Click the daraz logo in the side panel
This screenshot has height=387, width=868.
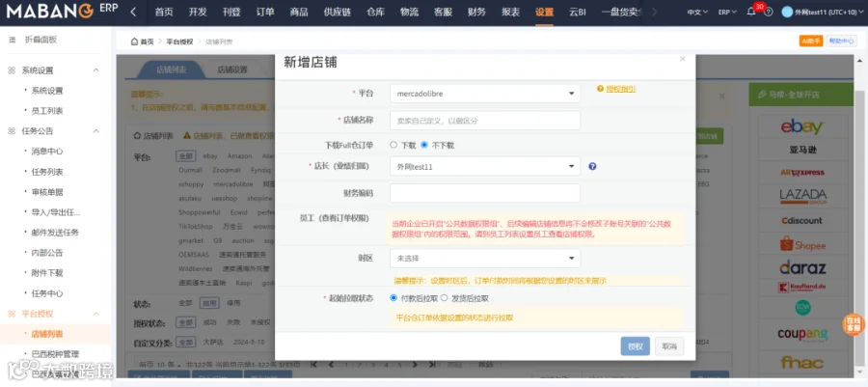coord(802,268)
